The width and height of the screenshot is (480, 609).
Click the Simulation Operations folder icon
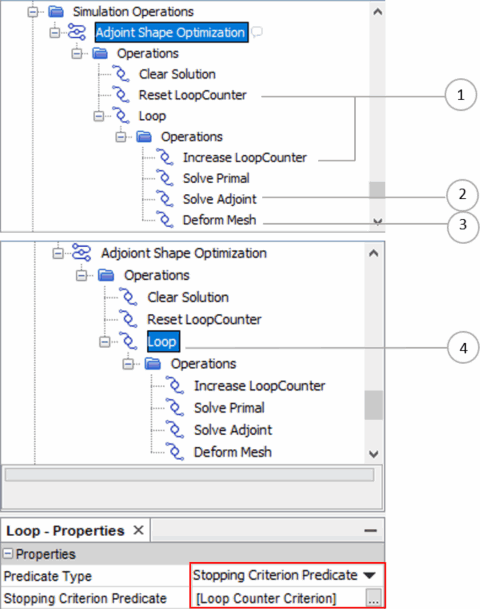56,12
